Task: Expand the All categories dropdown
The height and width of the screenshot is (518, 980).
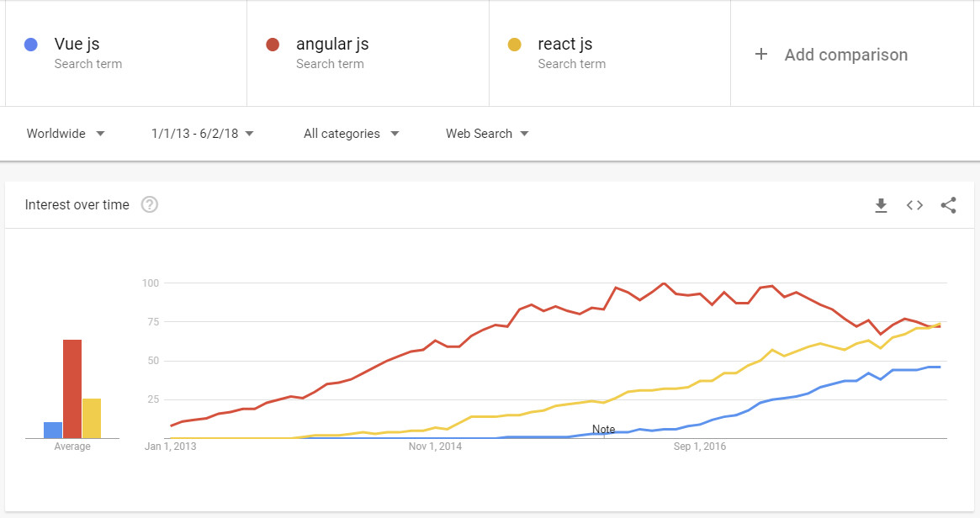Action: (352, 134)
